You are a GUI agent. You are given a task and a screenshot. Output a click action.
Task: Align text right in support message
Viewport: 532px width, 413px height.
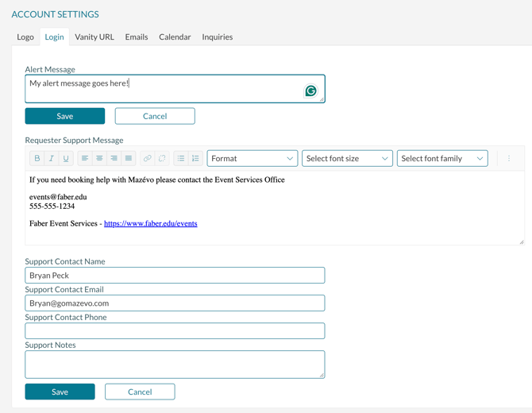pos(114,158)
